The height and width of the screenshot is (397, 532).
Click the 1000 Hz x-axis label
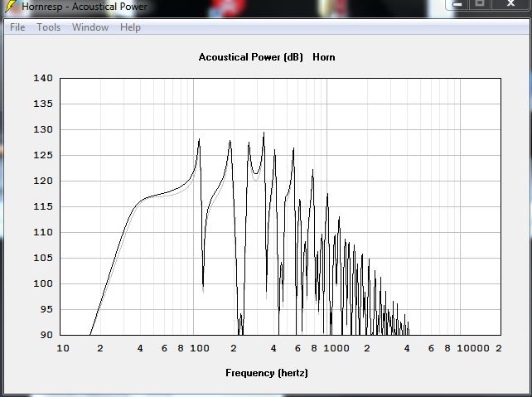point(336,348)
